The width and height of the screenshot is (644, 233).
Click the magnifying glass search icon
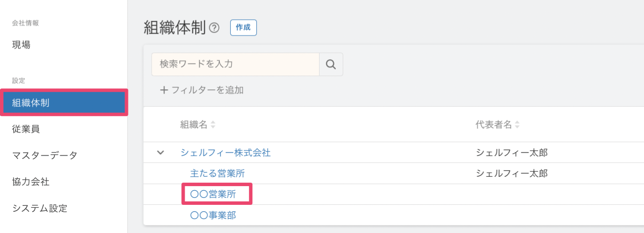pyautogui.click(x=331, y=64)
